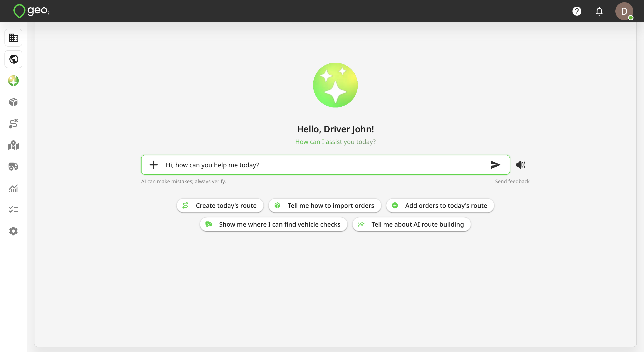Pick 'Show me where I can find vehicle checks'

pos(273,224)
